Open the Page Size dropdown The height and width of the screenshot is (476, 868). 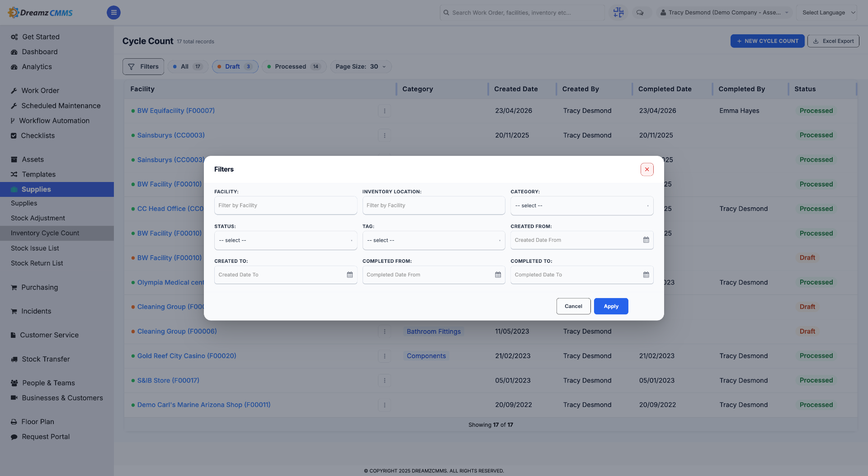point(361,66)
